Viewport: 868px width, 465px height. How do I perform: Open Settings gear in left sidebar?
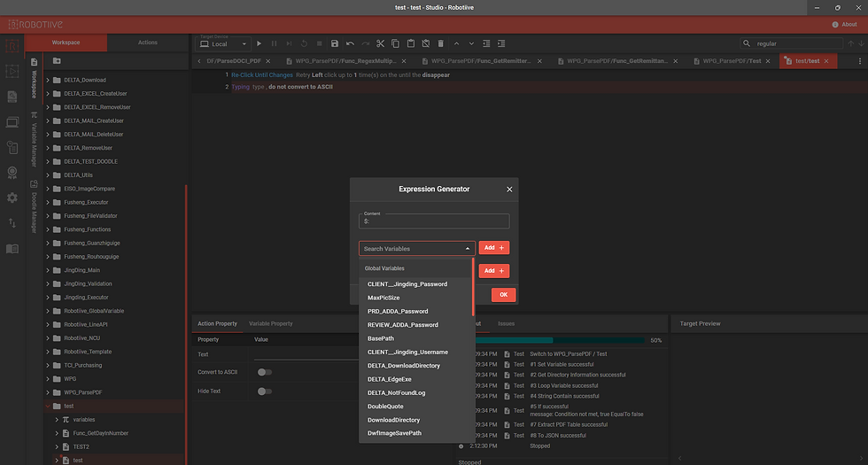(12, 198)
